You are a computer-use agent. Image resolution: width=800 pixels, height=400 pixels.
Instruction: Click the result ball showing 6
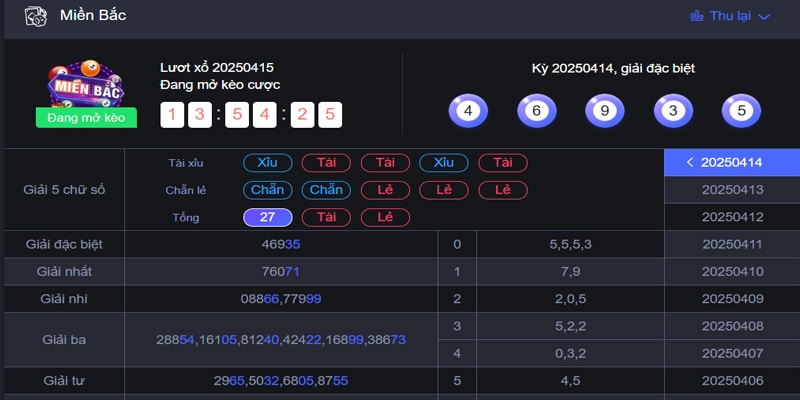tap(536, 111)
